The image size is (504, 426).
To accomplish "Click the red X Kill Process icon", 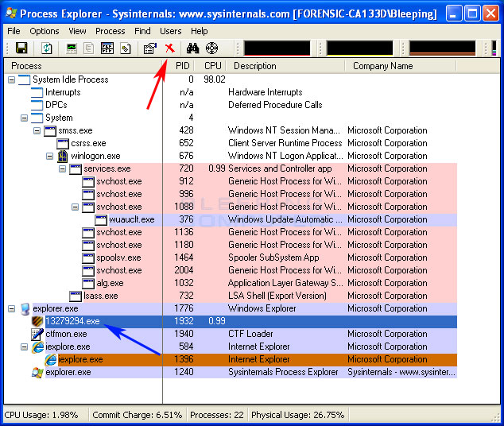I will point(169,48).
